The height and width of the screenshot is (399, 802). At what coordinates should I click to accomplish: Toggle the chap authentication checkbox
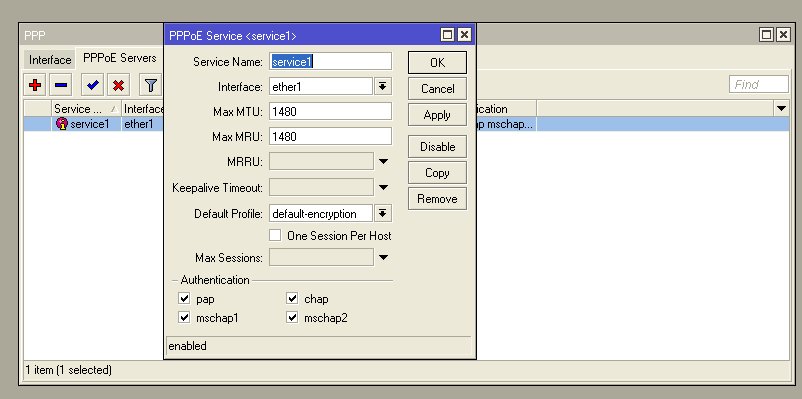click(292, 298)
